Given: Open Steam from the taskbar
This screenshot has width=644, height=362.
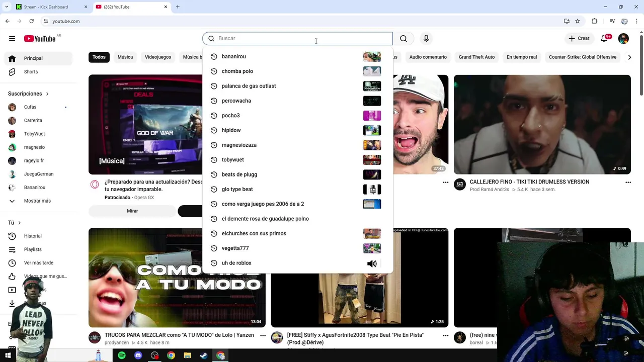Looking at the screenshot, I should point(204,355).
